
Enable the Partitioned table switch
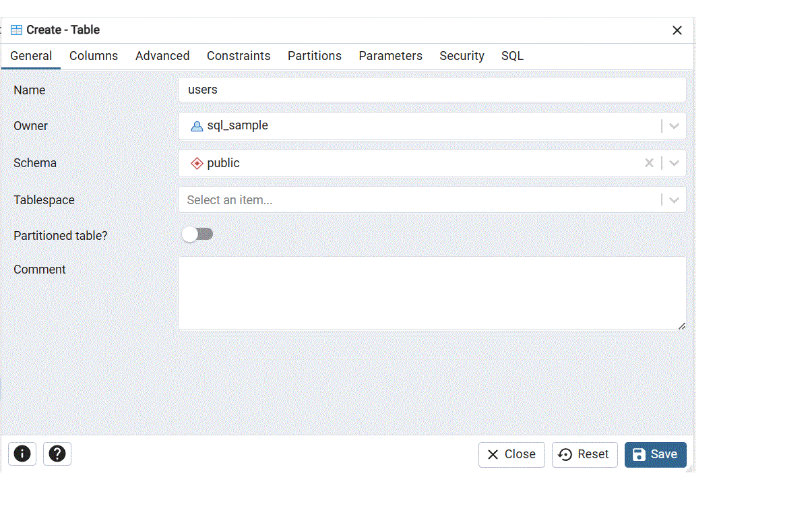coord(197,234)
